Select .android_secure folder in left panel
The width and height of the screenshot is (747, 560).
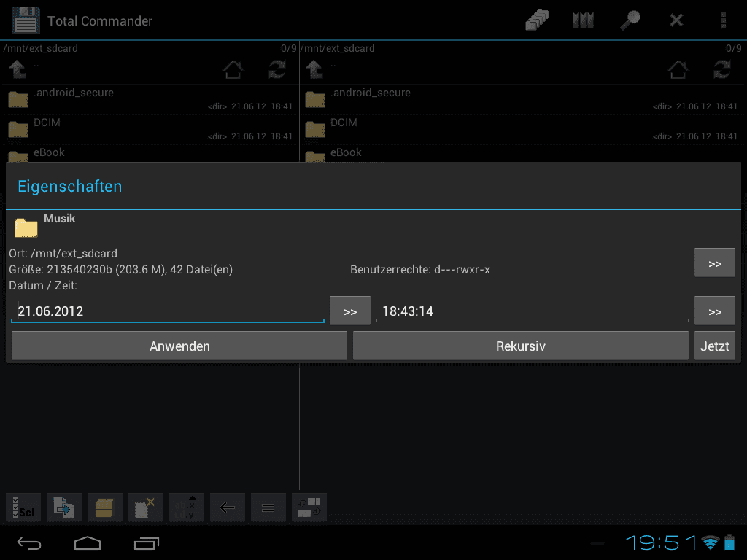coord(150,99)
